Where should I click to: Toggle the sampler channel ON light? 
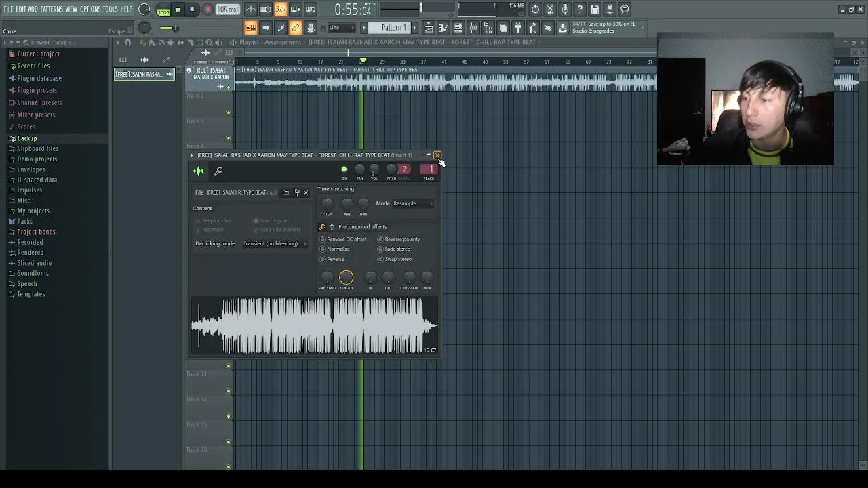tap(344, 169)
